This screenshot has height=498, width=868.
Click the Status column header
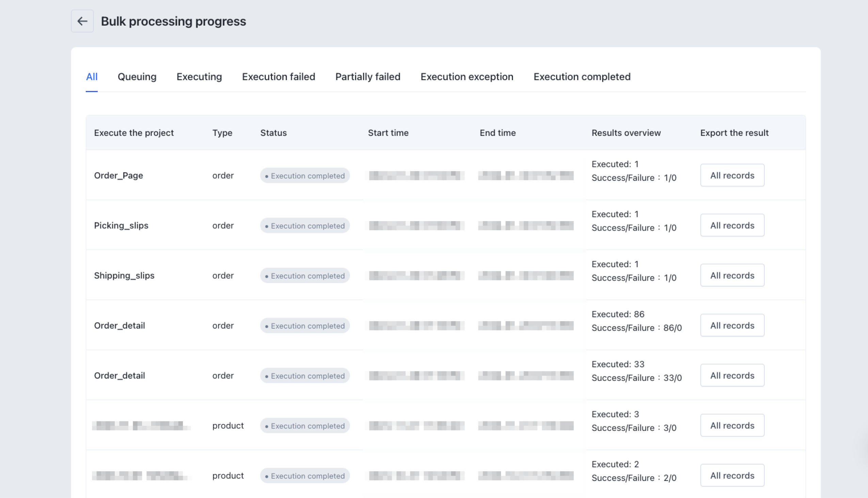coord(273,133)
